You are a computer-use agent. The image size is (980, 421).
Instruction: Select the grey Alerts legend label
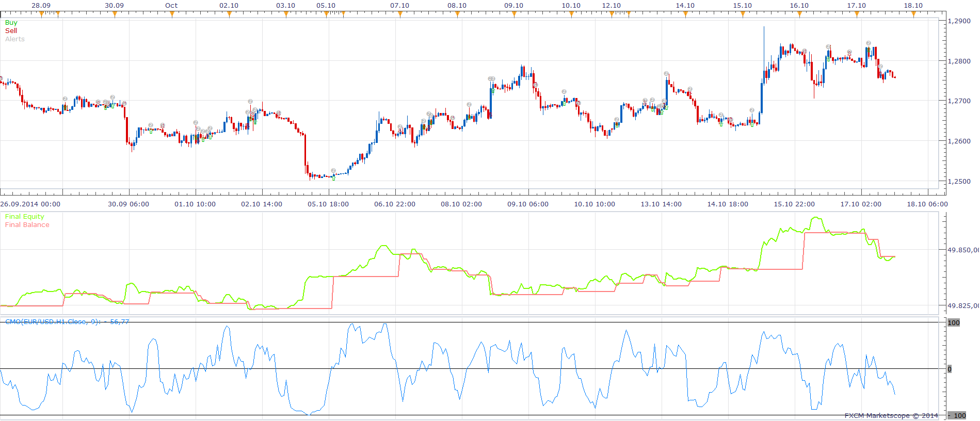point(15,39)
